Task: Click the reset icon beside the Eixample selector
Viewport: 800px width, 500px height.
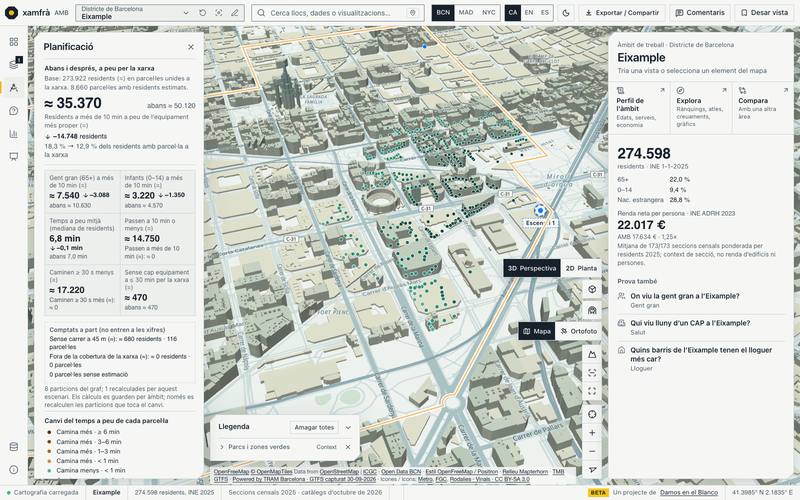Action: click(x=203, y=13)
